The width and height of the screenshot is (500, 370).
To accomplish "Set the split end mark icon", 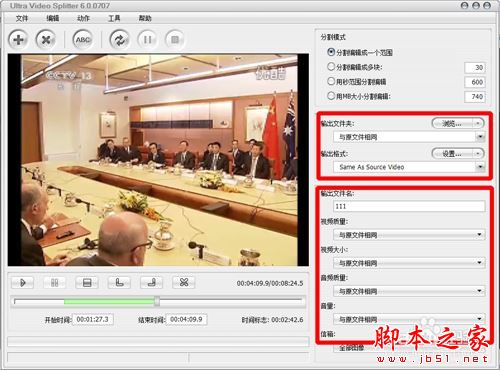I will 152,283.
